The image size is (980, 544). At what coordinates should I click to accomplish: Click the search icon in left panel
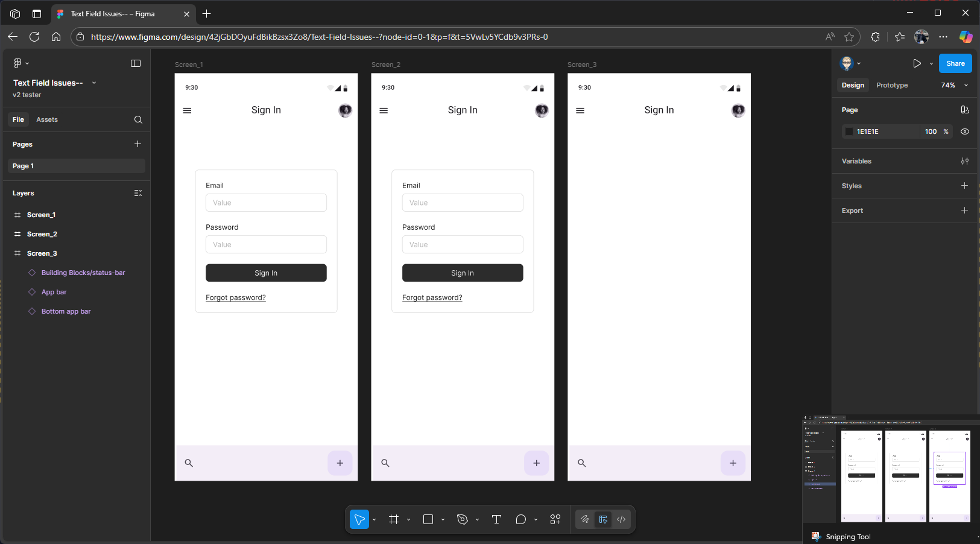click(138, 119)
